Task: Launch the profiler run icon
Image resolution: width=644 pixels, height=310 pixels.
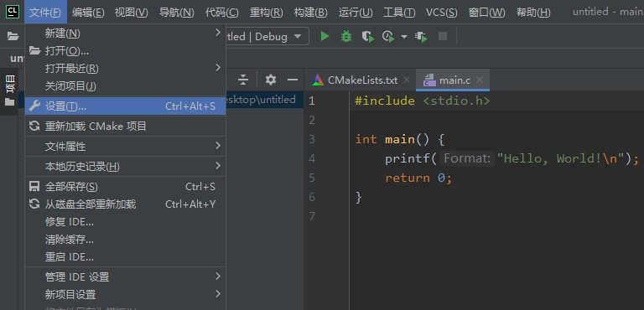Action: [x=388, y=37]
